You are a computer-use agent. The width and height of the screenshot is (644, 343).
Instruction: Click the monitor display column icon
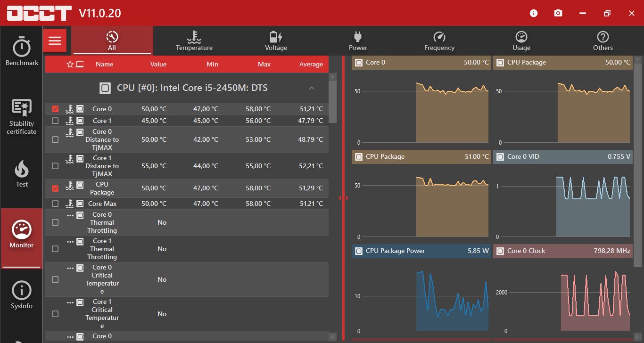(x=80, y=64)
